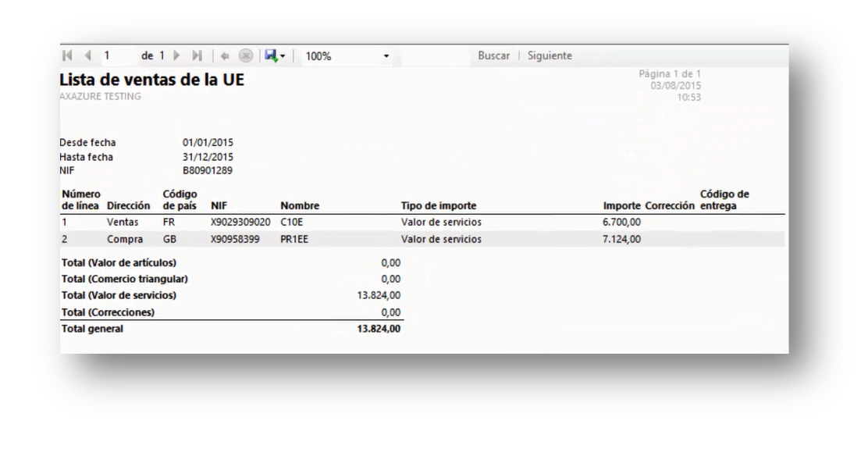Image resolution: width=868 pixels, height=456 pixels.
Task: Click the bold Total general amount 13.824,00
Action: tap(379, 329)
